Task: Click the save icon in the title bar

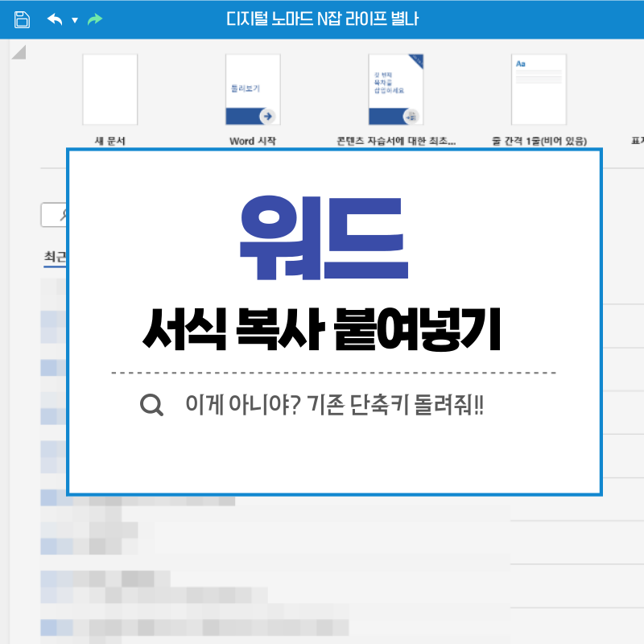Action: tap(22, 19)
